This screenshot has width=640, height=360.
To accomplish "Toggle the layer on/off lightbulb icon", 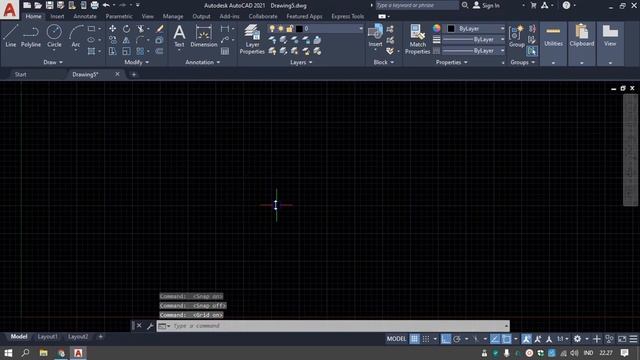I will (272, 29).
